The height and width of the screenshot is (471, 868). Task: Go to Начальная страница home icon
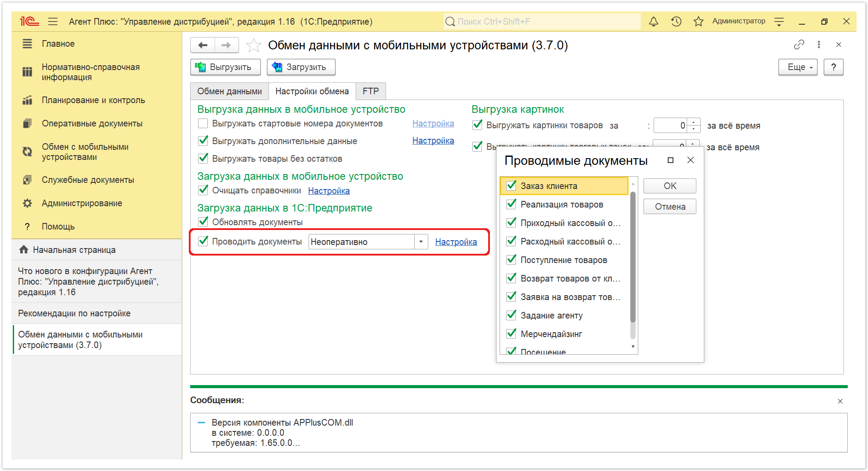(x=24, y=249)
